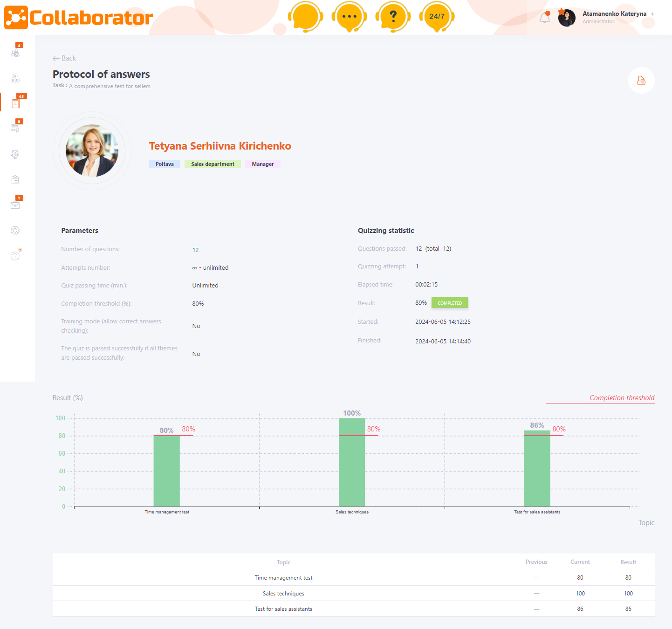
Task: Click the orange book sidebar icon
Action: (x=16, y=103)
